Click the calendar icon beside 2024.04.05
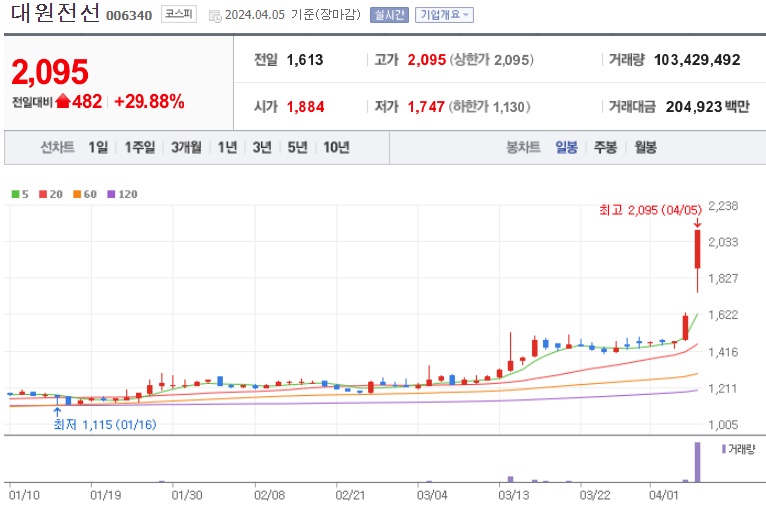This screenshot has height=508, width=766. click(x=215, y=16)
